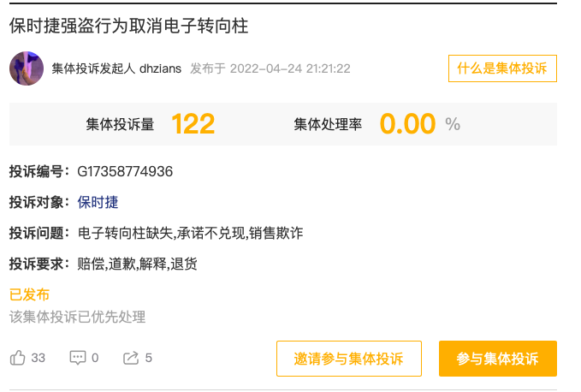Click the 已发布 status label
This screenshot has height=392, width=581.
tap(29, 294)
